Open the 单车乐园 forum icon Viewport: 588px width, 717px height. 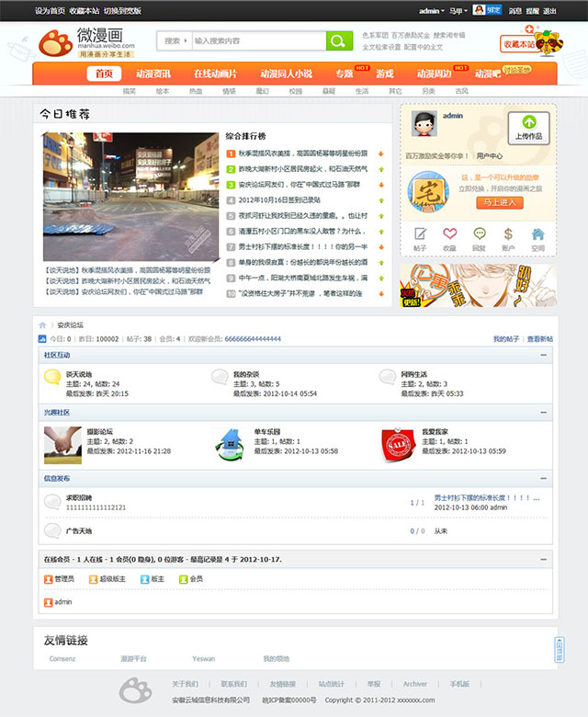click(227, 442)
